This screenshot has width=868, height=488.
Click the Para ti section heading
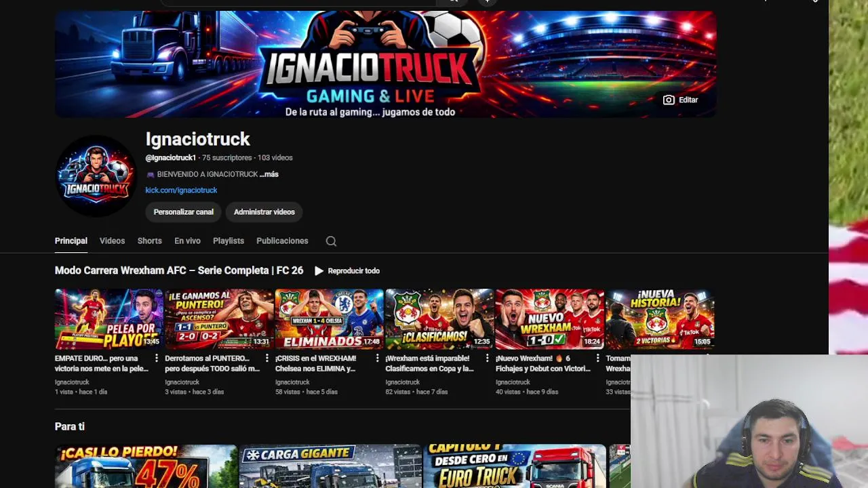coord(70,426)
